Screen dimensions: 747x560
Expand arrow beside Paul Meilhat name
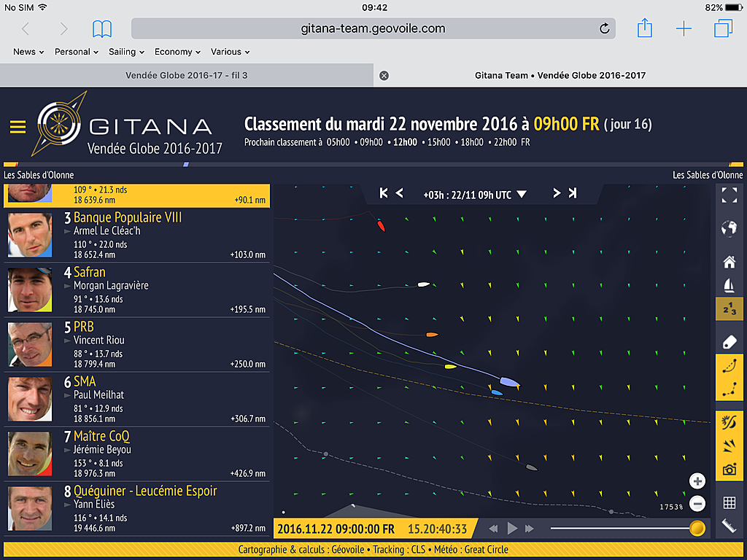68,396
